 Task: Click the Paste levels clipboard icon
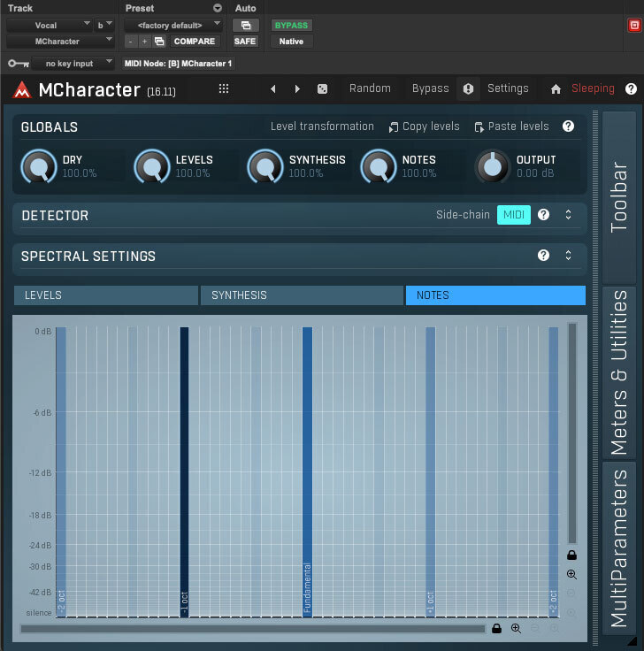[x=479, y=127]
